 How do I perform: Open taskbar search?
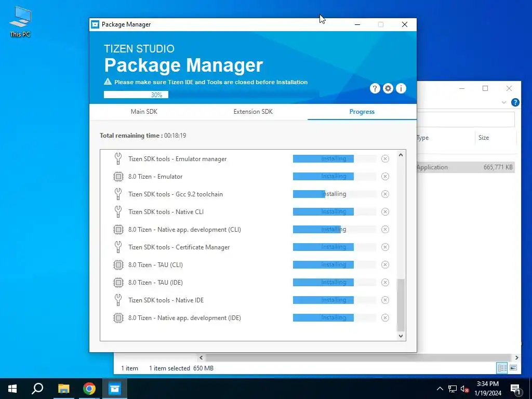tap(37, 389)
